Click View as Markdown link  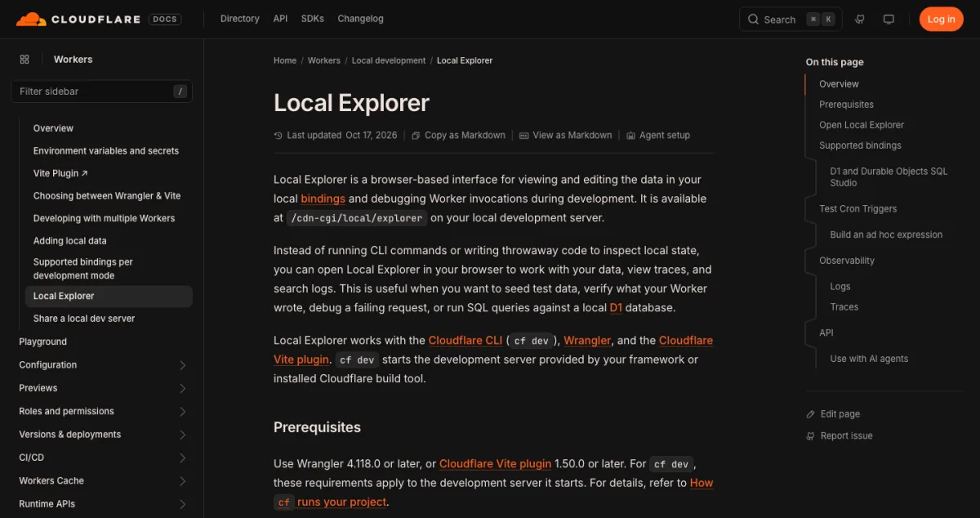(566, 136)
